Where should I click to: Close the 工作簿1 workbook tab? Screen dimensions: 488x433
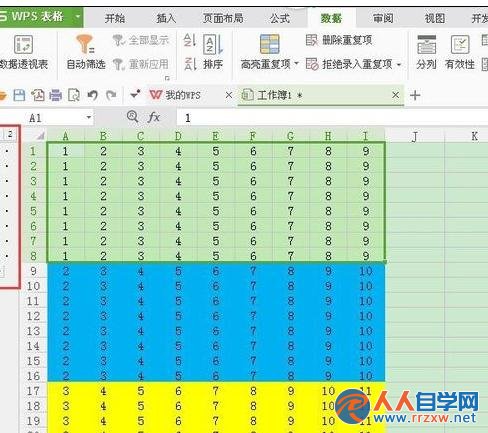point(395,95)
